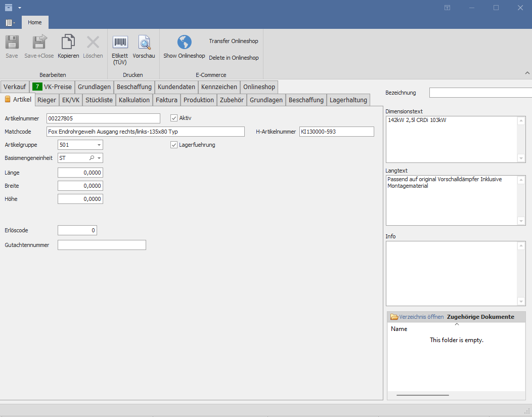Select the Kalkulation tab
The width and height of the screenshot is (532, 417).
point(134,100)
